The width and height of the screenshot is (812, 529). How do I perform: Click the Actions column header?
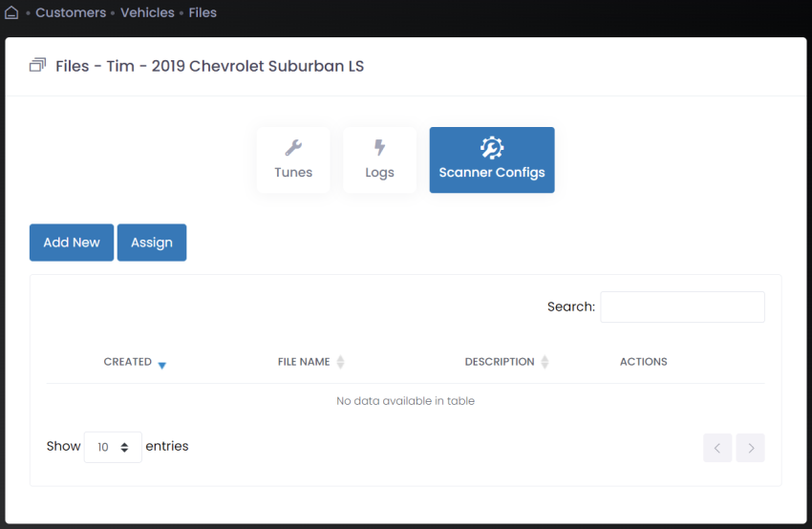643,362
